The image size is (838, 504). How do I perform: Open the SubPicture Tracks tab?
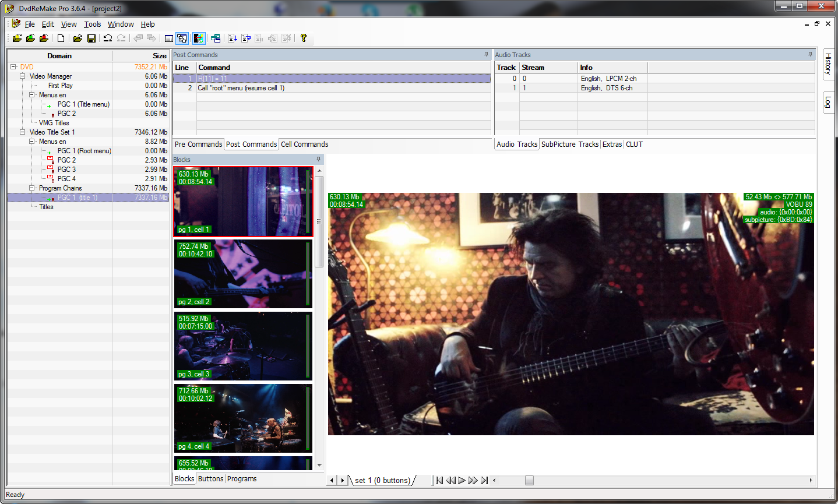(x=569, y=144)
